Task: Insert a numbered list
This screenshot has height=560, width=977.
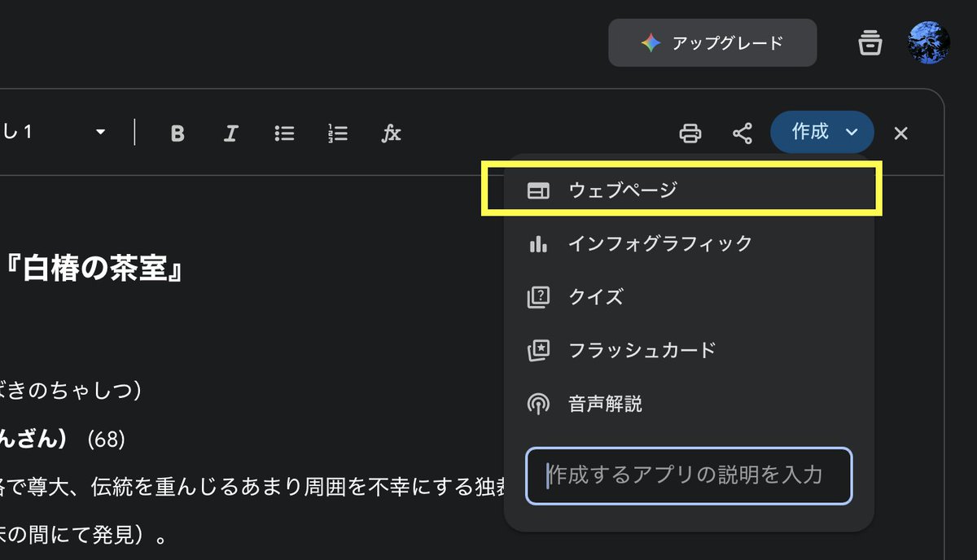Action: pyautogui.click(x=338, y=133)
